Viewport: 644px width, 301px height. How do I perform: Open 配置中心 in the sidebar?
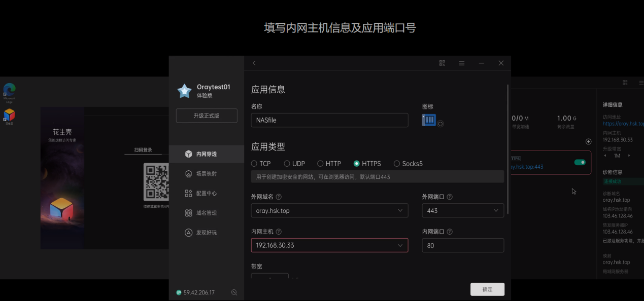207,193
